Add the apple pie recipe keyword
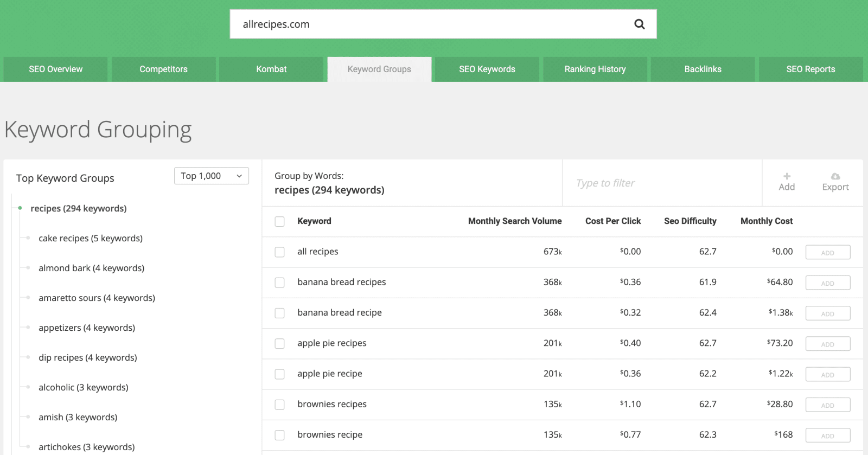The image size is (868, 455). tap(828, 374)
